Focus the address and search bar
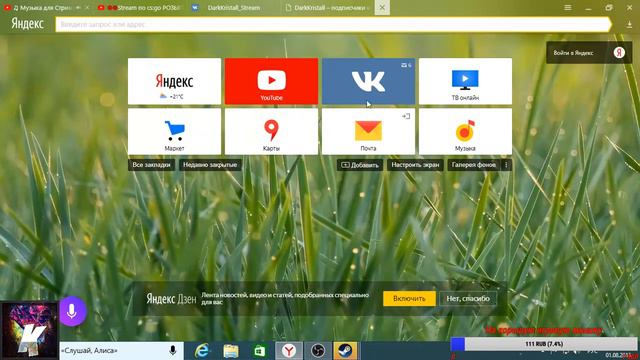 333,24
